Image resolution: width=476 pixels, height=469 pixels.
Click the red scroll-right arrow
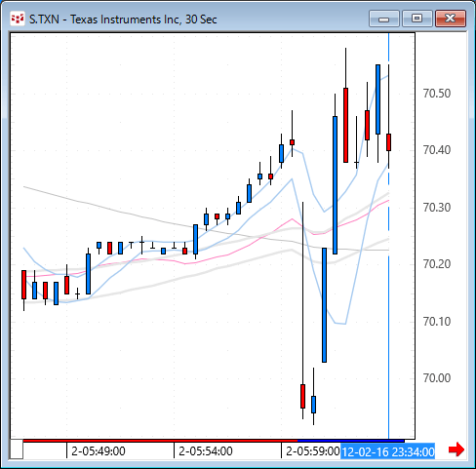click(456, 449)
